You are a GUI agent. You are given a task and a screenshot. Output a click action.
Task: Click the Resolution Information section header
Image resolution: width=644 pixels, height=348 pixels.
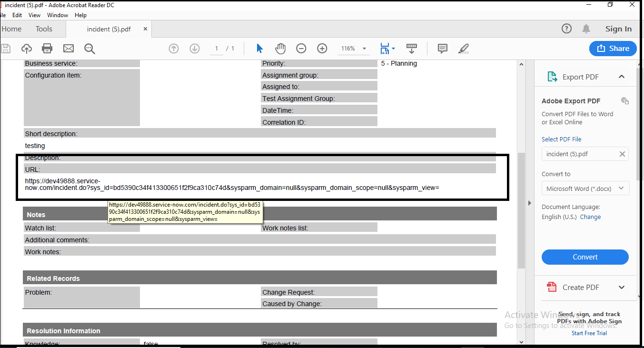point(260,331)
